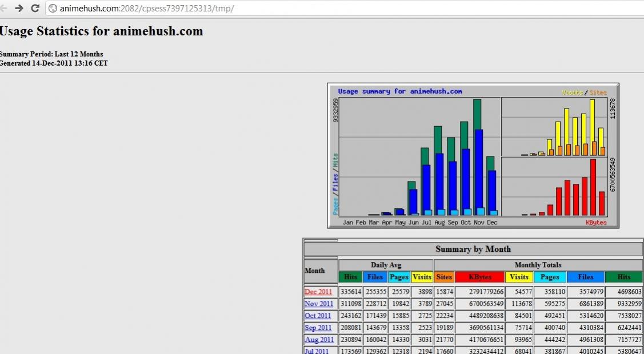This screenshot has width=644, height=354.
Task: Open the Sep 2011 monthly report link
Action: [318, 328]
